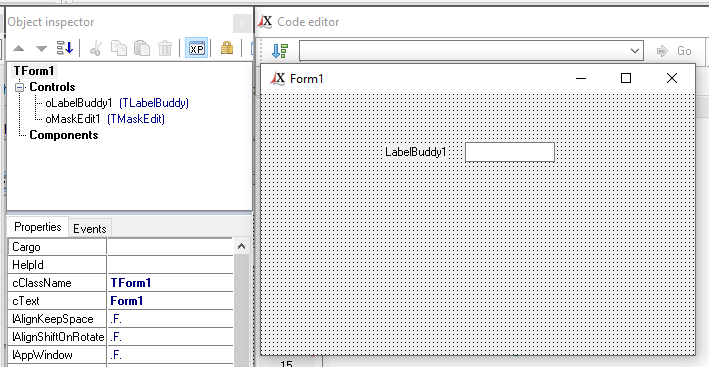Toggle the padlock lock icon

click(227, 48)
